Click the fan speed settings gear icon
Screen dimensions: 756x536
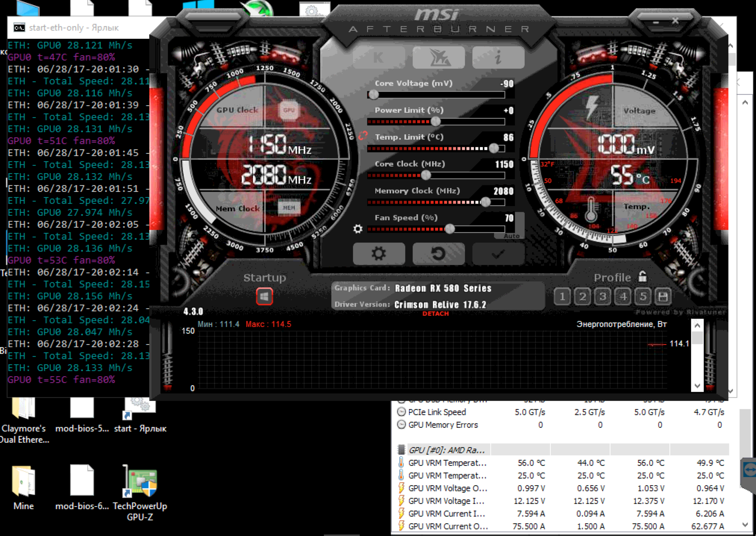(358, 229)
